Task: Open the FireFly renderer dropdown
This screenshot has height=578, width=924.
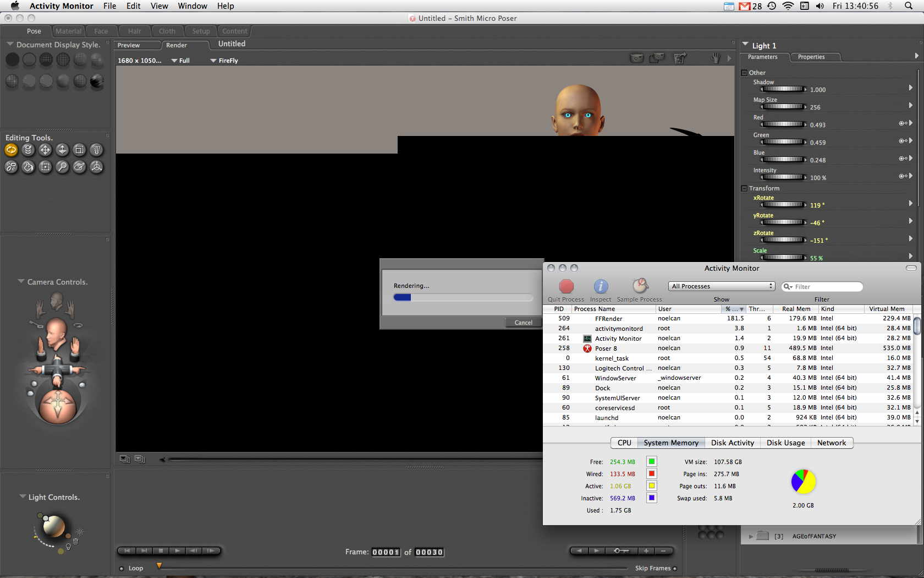Action: (x=224, y=61)
